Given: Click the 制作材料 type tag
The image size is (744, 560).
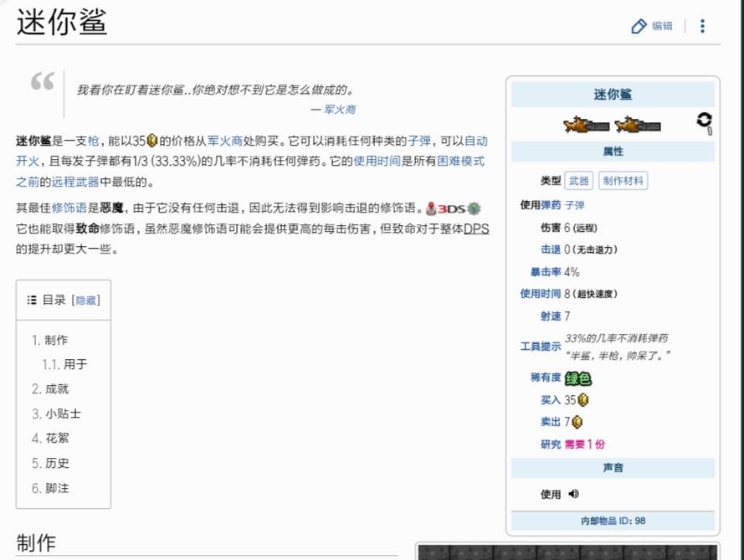Looking at the screenshot, I should [623, 181].
